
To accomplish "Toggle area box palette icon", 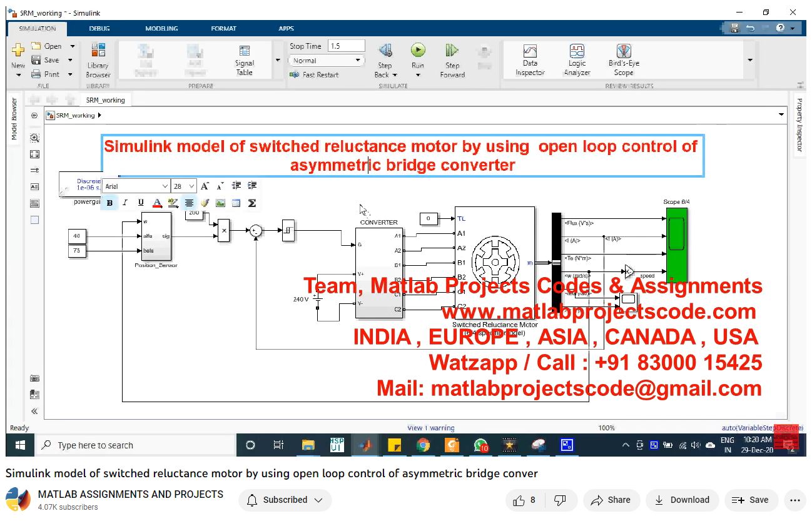I will (x=34, y=220).
